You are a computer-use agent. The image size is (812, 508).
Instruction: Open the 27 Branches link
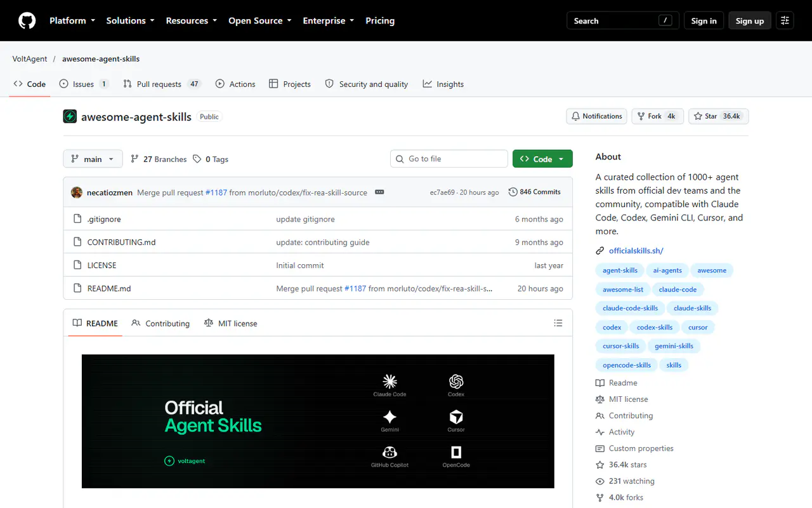coord(159,159)
